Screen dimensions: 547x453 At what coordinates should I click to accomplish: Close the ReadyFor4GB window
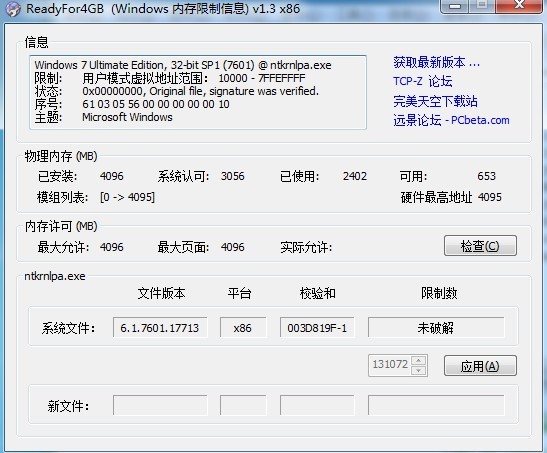pos(519,6)
